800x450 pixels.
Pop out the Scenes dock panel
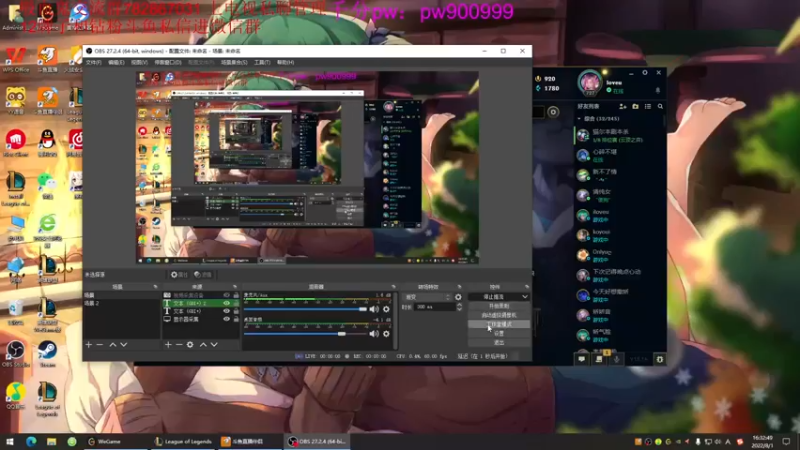coord(155,287)
